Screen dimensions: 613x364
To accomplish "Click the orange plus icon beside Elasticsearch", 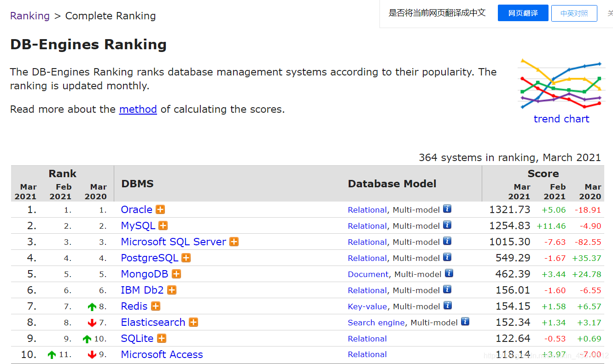I will pyautogui.click(x=193, y=322).
